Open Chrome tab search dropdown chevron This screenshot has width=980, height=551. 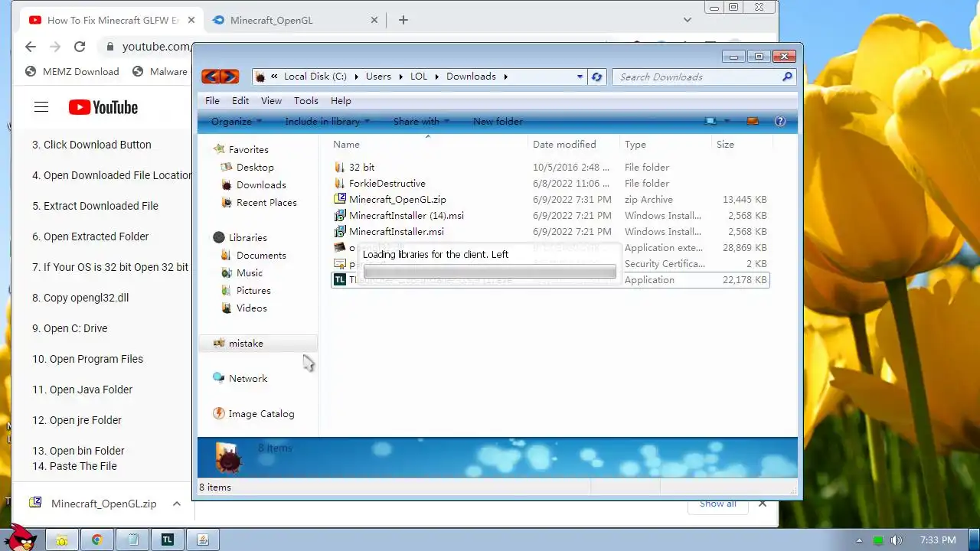tap(688, 20)
